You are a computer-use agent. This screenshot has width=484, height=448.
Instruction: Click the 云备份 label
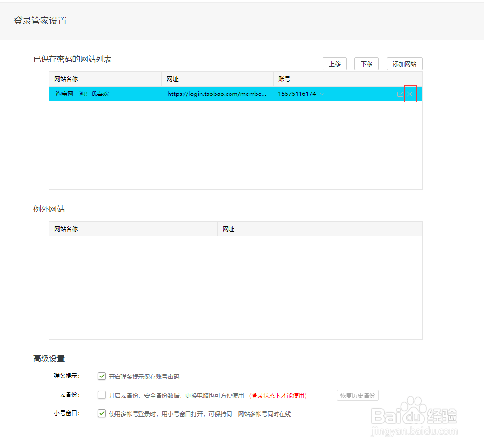70,395
